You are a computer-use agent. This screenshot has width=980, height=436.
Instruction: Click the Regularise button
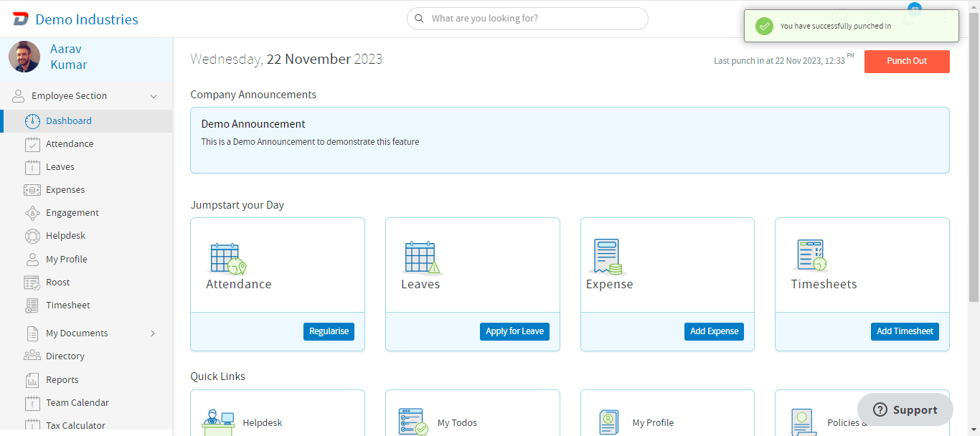click(329, 331)
